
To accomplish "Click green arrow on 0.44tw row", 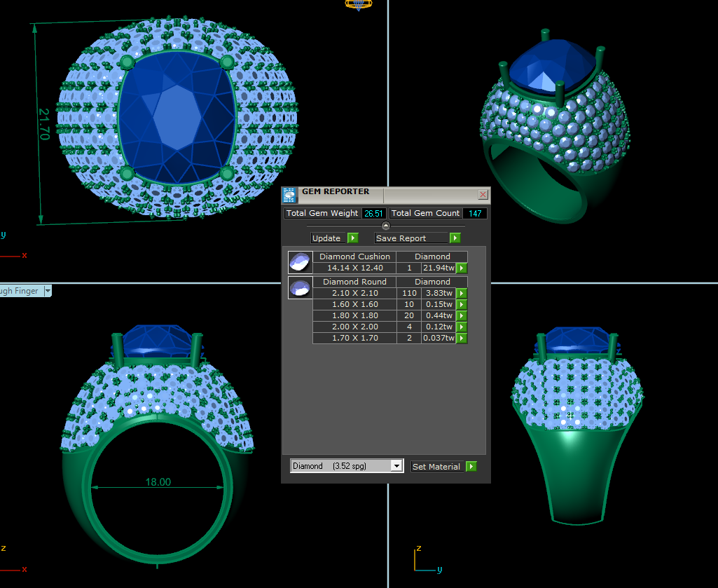I will pos(462,316).
